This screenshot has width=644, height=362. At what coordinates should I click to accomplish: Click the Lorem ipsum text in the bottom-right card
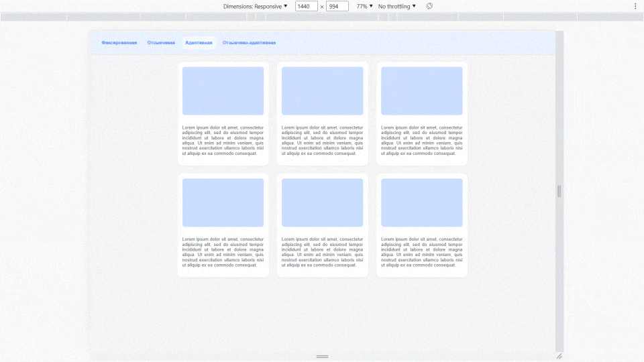click(422, 252)
